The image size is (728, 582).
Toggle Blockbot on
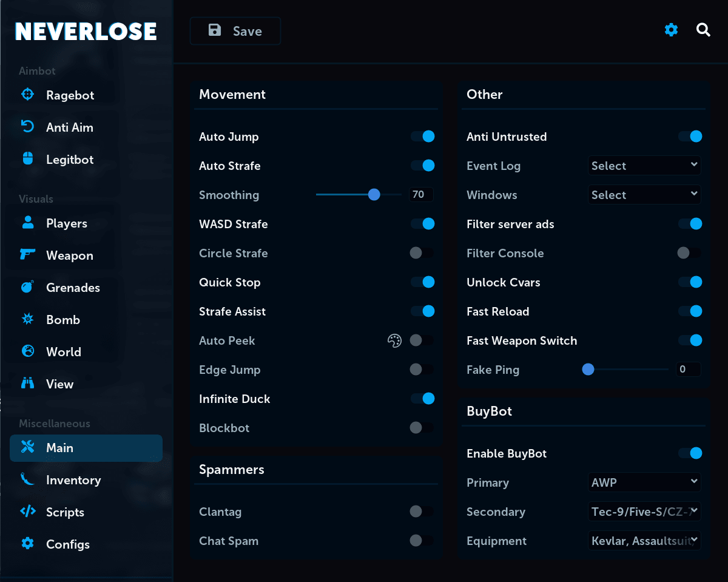(x=422, y=428)
